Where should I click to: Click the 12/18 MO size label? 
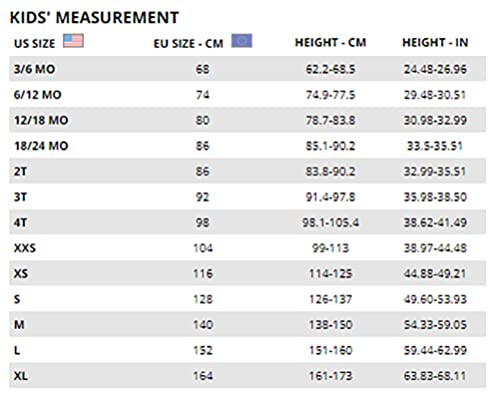click(41, 120)
